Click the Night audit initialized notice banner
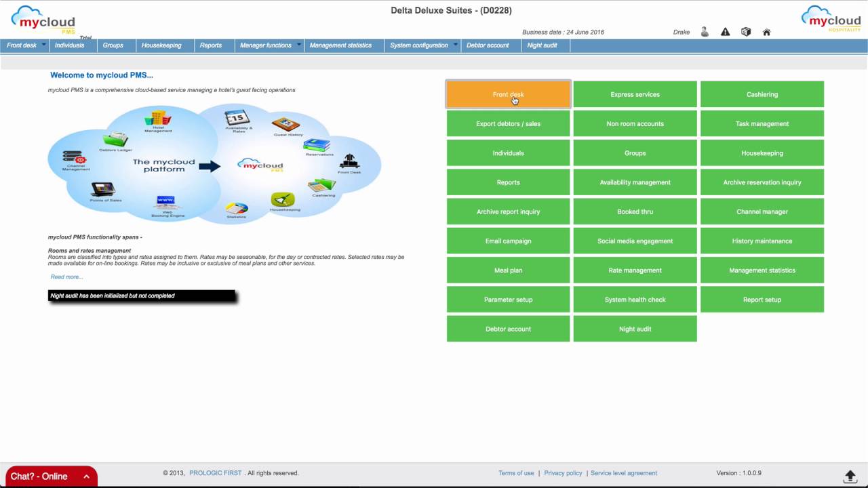868x488 pixels. pos(142,296)
